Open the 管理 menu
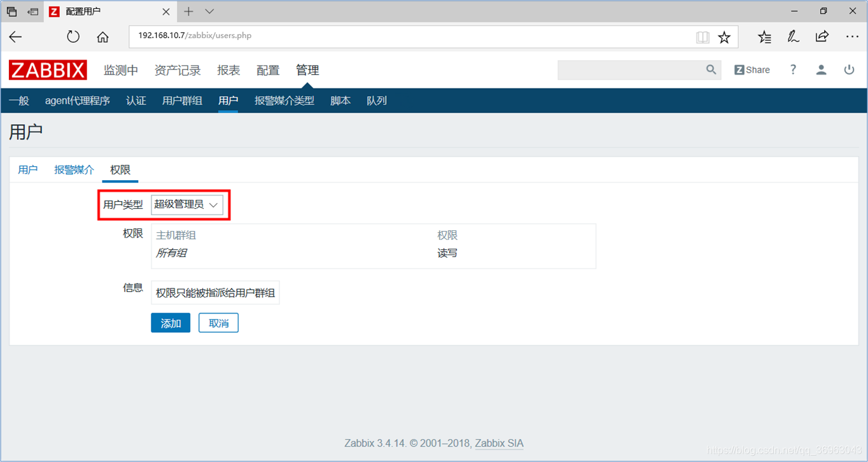This screenshot has width=868, height=462. click(x=307, y=71)
